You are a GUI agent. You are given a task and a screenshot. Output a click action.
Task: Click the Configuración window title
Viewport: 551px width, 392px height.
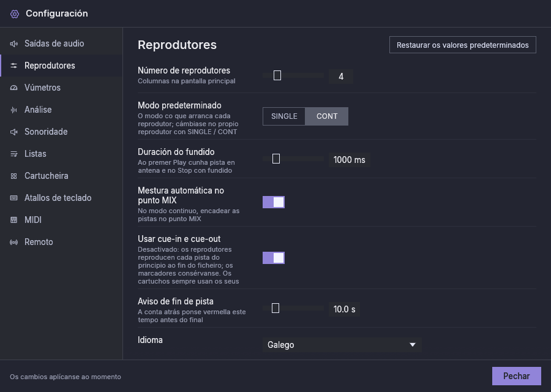coord(57,13)
